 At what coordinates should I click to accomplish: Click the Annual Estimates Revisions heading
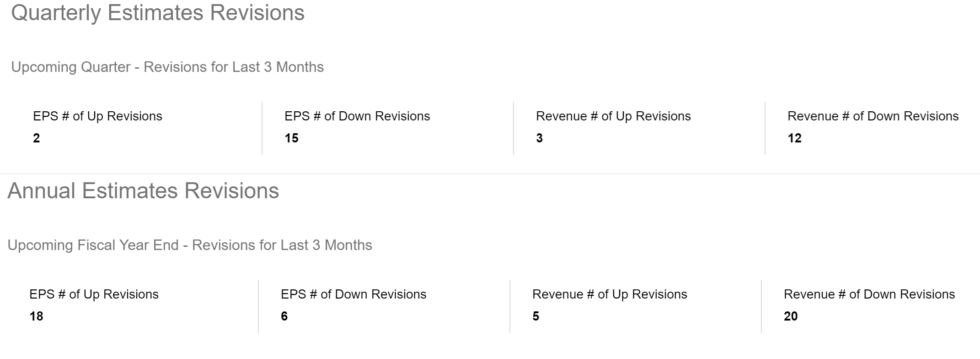pyautogui.click(x=143, y=191)
